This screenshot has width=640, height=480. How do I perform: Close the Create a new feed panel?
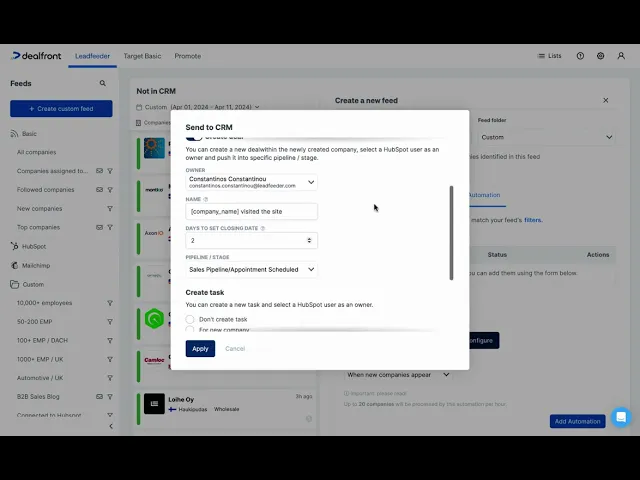606,100
